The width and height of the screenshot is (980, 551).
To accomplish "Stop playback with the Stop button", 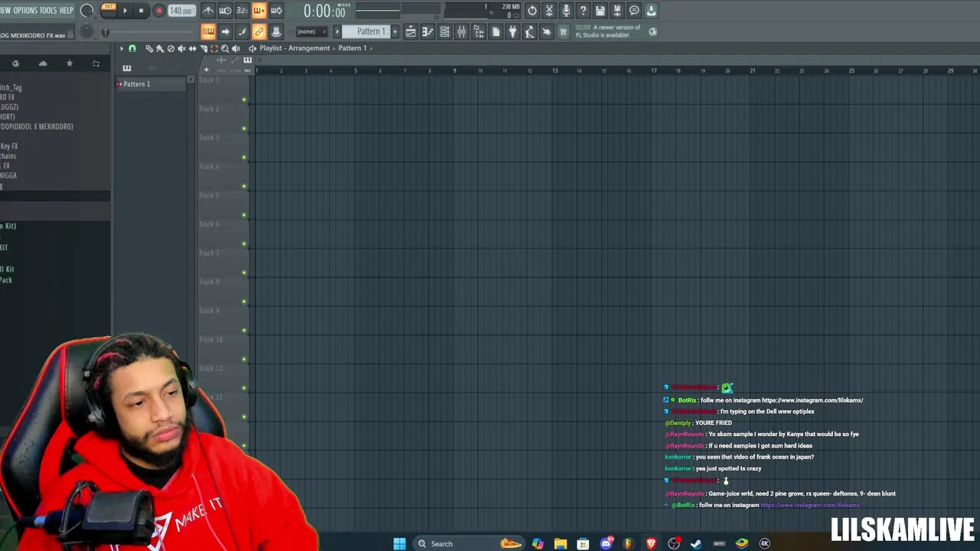I will pyautogui.click(x=141, y=11).
